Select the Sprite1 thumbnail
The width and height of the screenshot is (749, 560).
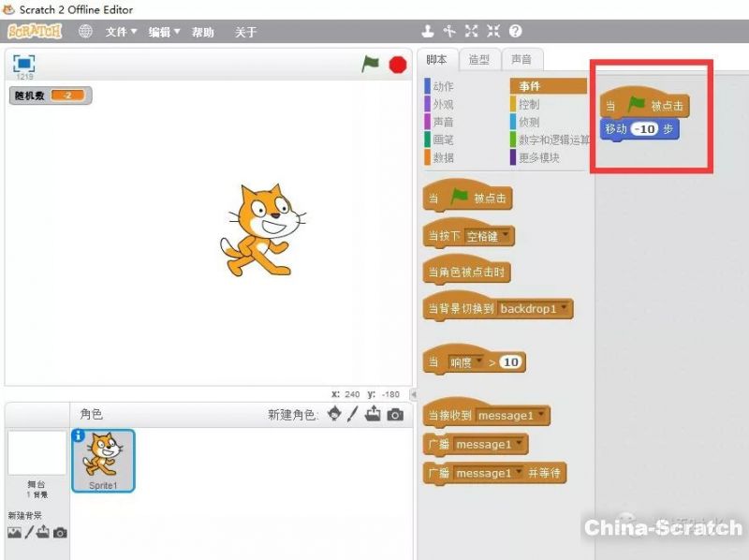(103, 460)
